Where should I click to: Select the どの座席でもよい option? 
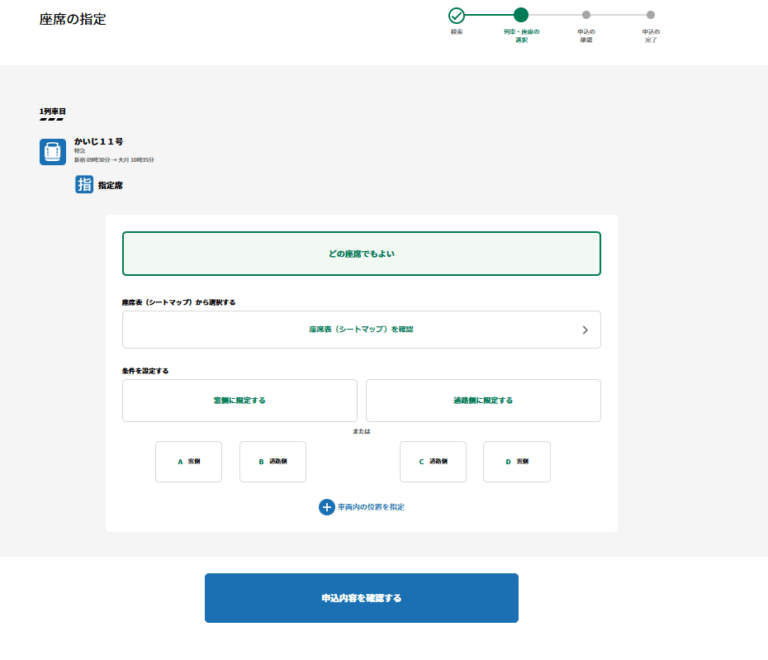(361, 254)
